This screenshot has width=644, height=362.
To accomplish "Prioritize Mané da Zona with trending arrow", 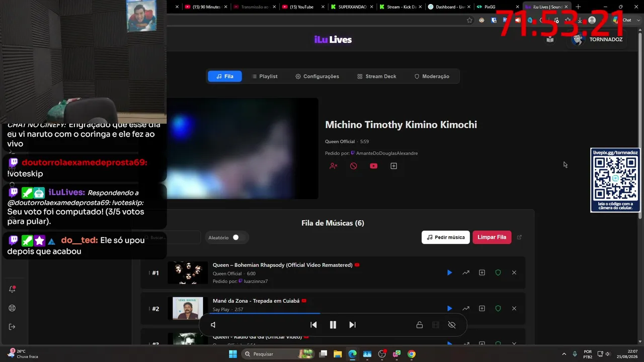I will tap(466, 308).
